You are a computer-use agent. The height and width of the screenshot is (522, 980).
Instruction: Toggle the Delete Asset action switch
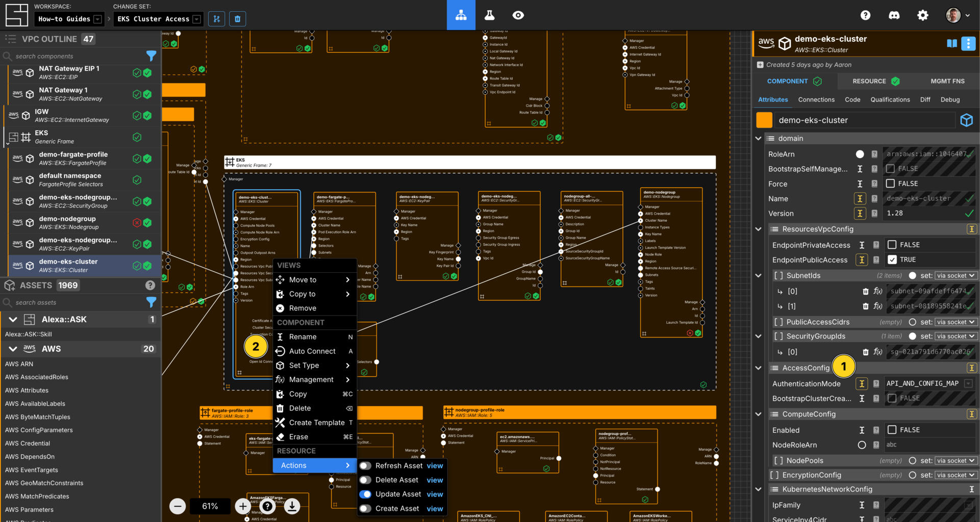coord(365,480)
